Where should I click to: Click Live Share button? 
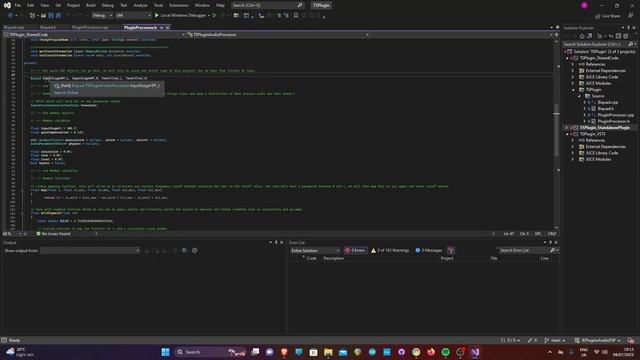point(607,16)
